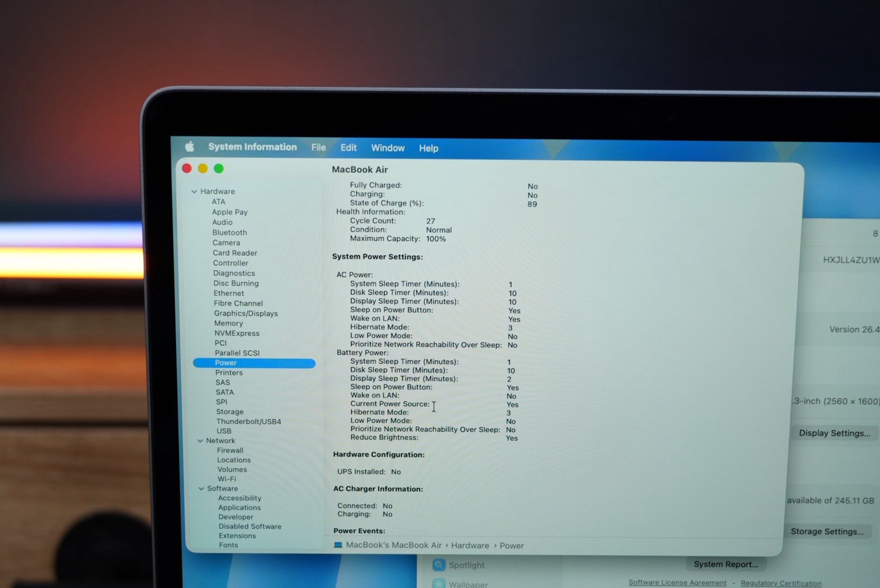The width and height of the screenshot is (880, 588).
Task: Click the Spotlight settings icon
Action: (x=439, y=565)
